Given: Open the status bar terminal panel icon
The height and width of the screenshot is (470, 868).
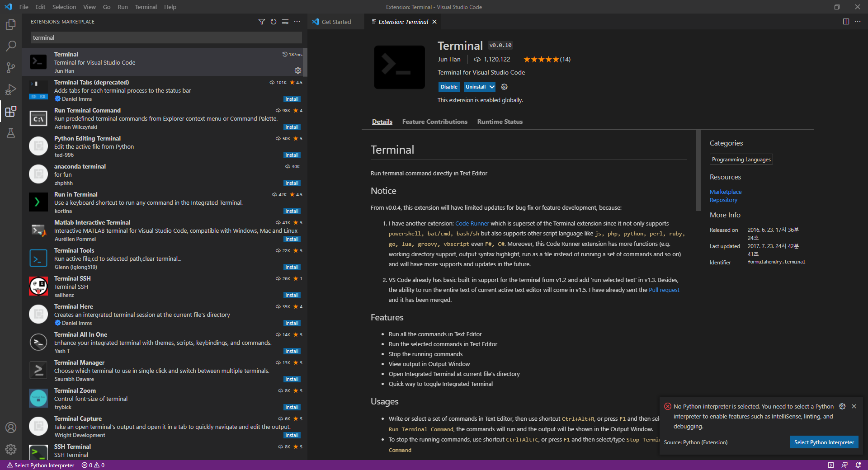Looking at the screenshot, I should click(831, 465).
